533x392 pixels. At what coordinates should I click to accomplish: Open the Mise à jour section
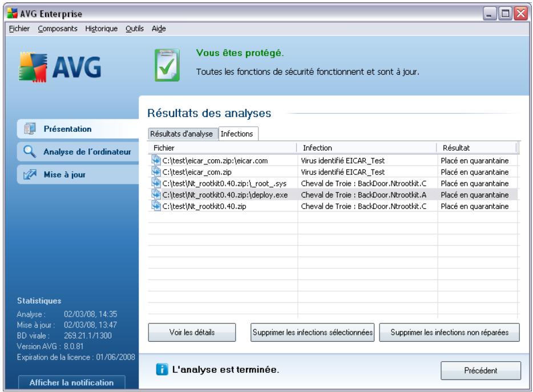[x=78, y=175]
